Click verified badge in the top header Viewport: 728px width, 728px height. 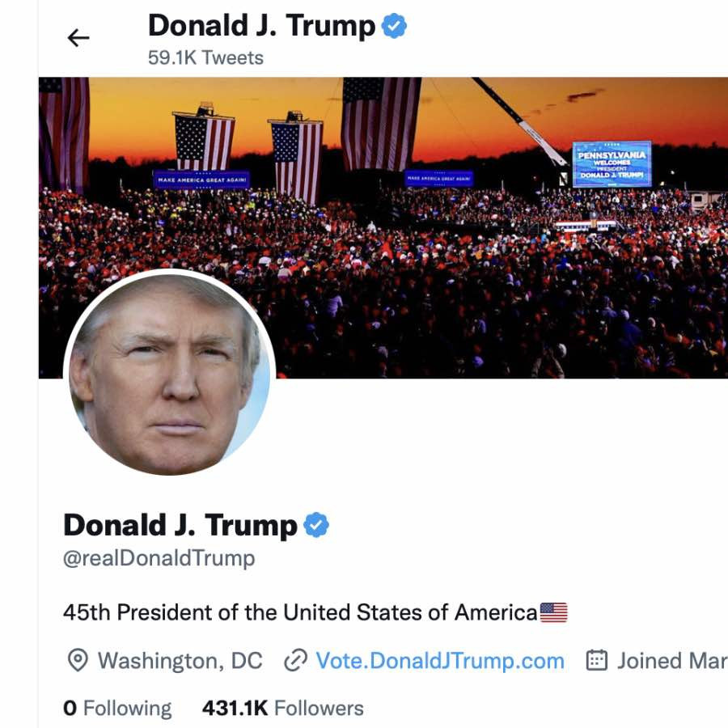[394, 26]
